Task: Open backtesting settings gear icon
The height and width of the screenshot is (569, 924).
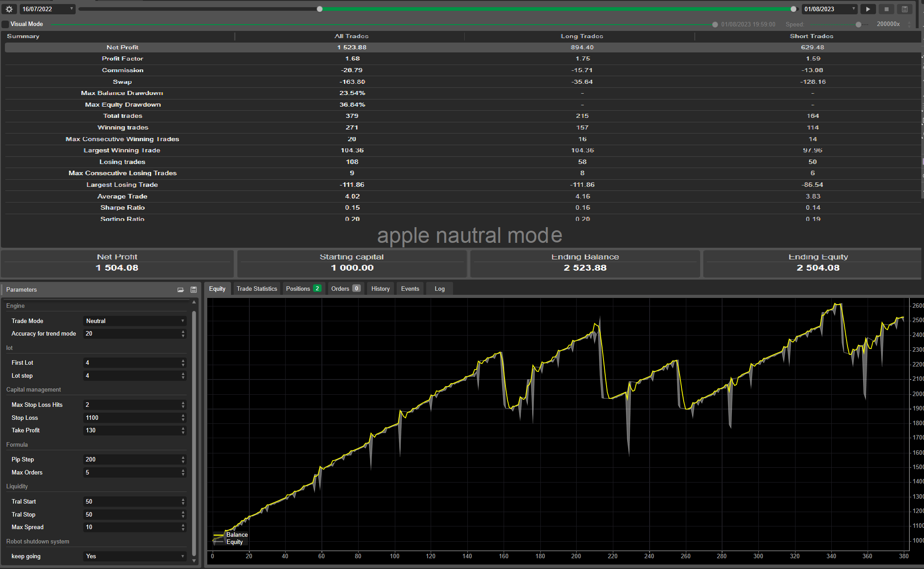Action: 9,9
